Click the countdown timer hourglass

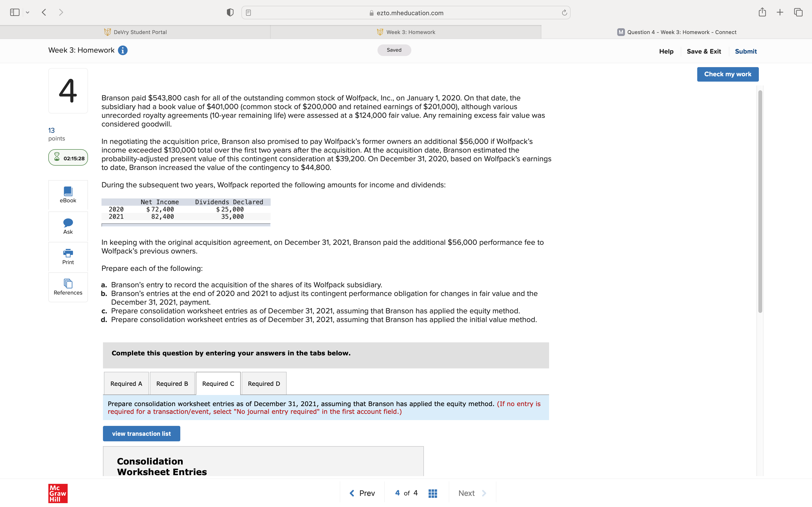click(57, 157)
